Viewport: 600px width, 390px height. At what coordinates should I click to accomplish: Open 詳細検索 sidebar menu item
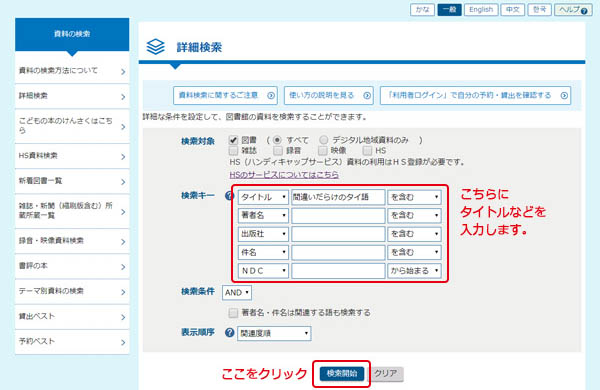(72, 96)
